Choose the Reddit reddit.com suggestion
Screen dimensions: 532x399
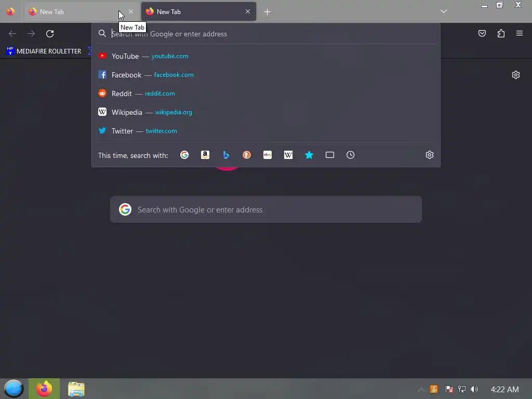click(x=266, y=94)
